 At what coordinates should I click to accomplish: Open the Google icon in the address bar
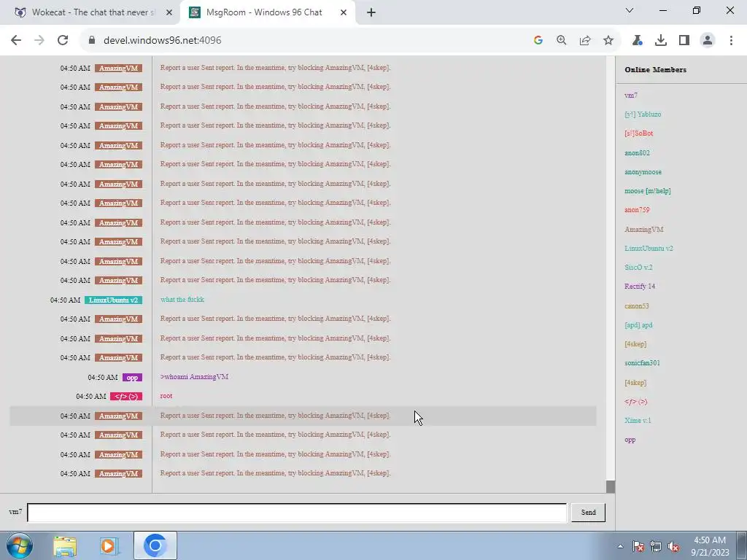pyautogui.click(x=538, y=41)
